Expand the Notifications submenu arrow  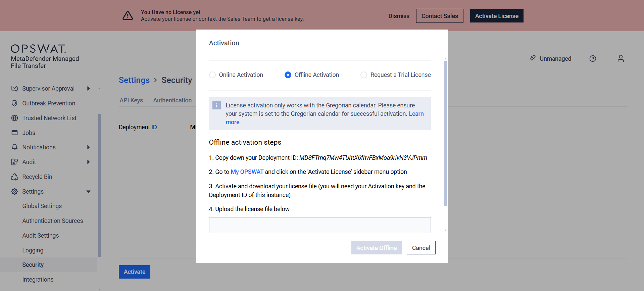coord(89,147)
